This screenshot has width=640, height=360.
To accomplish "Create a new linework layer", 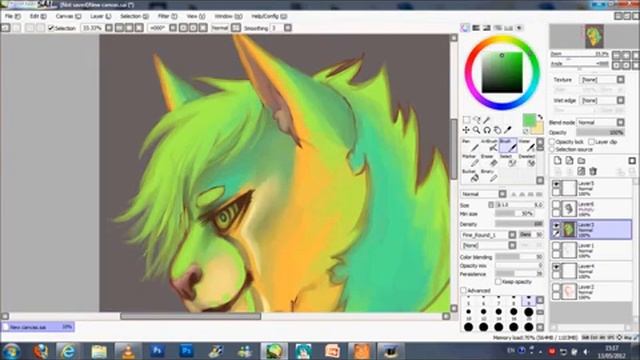I will click(x=569, y=160).
